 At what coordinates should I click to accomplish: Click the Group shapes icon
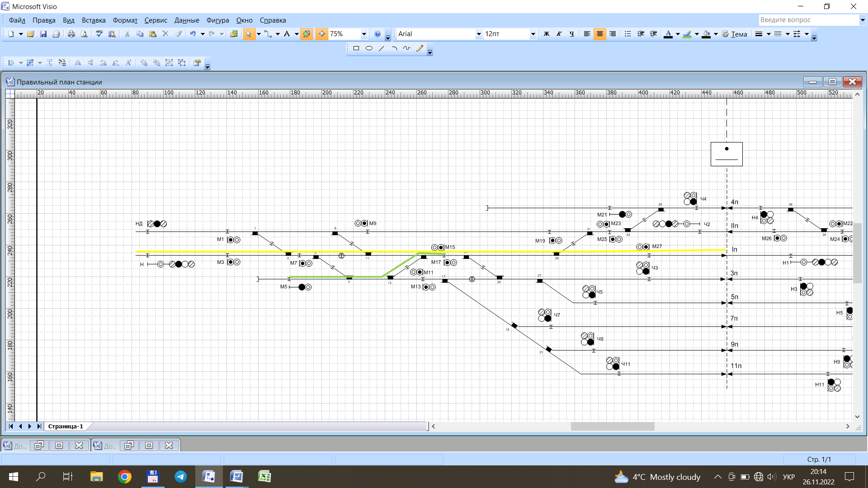169,63
